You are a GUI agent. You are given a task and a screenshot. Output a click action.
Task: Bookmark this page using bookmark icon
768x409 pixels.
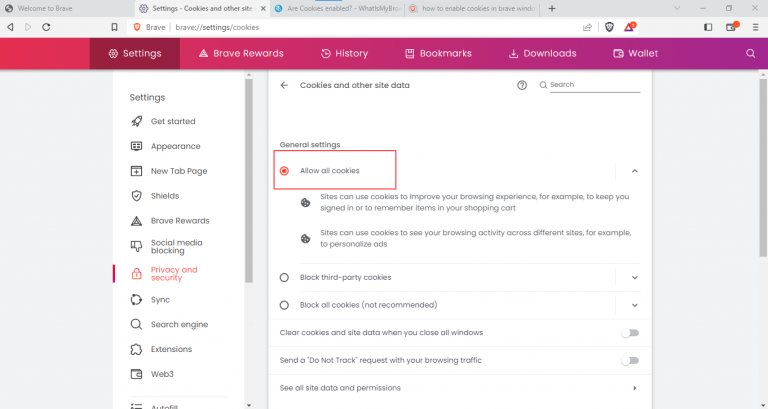115,27
